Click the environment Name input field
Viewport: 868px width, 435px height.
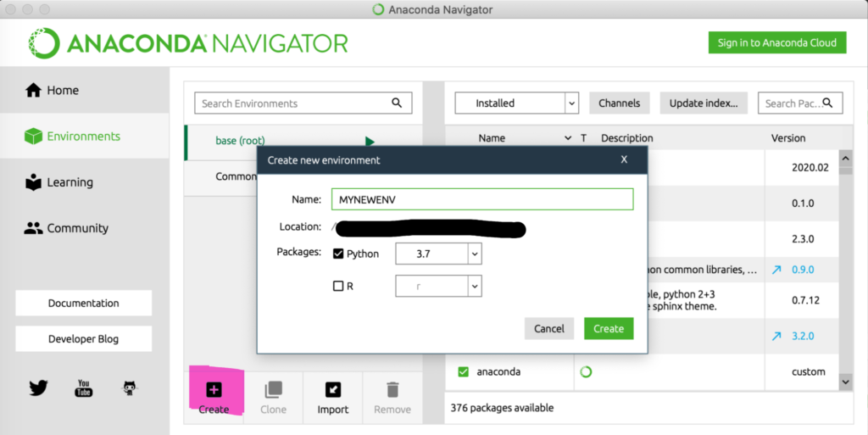click(x=482, y=199)
